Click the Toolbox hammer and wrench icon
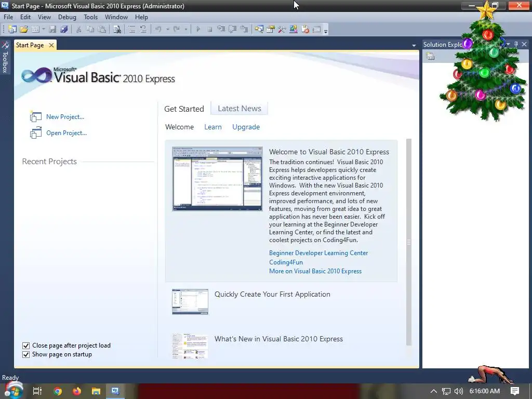532x399 pixels. (x=282, y=29)
